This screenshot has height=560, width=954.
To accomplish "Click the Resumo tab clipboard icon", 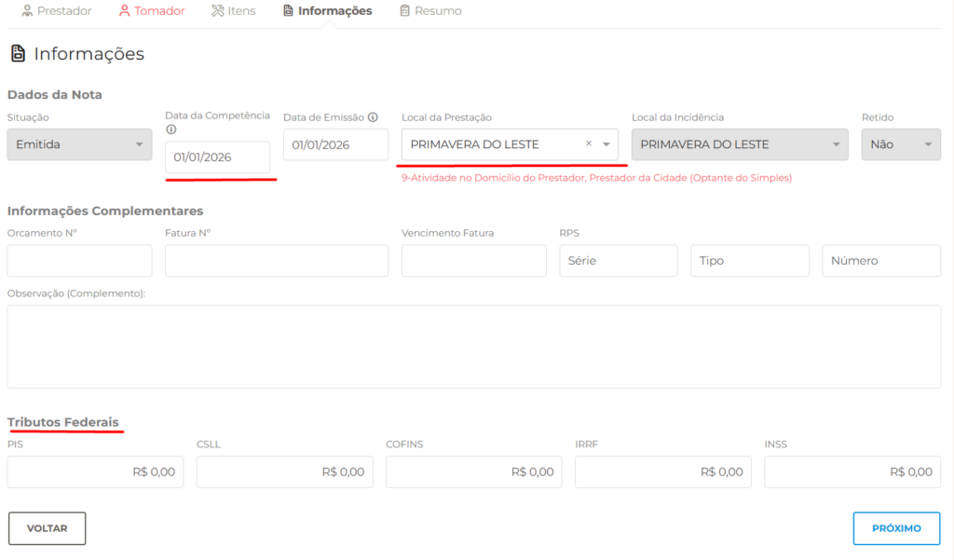I will click(404, 11).
